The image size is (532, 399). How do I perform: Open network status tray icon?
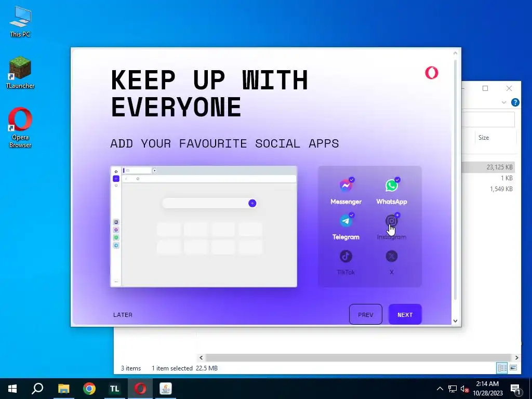click(453, 389)
